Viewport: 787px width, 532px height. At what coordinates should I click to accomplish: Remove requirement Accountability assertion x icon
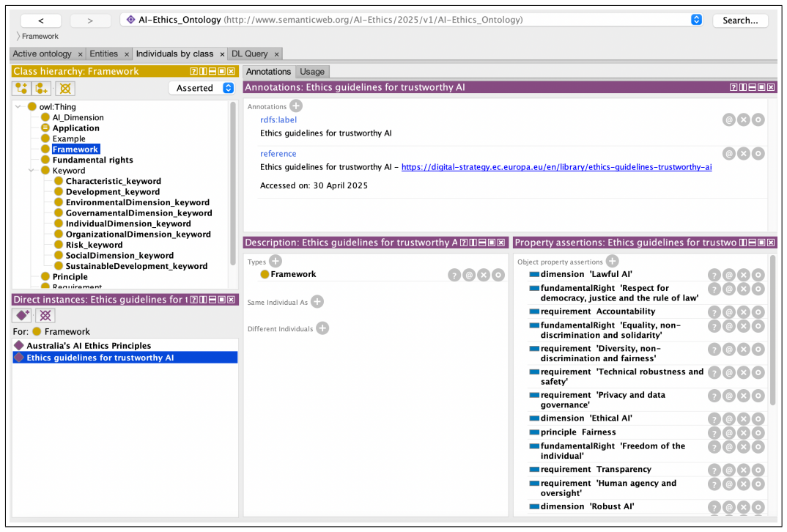pyautogui.click(x=743, y=312)
